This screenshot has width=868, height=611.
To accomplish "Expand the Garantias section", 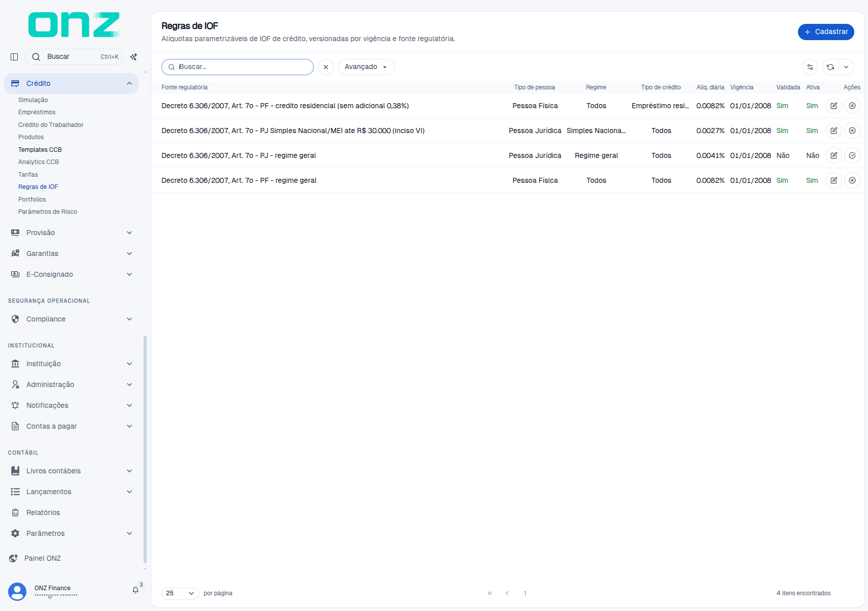I will [x=71, y=253].
